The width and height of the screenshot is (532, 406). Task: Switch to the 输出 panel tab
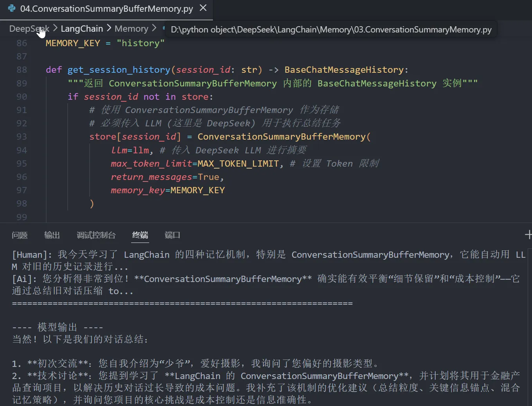pyautogui.click(x=52, y=235)
